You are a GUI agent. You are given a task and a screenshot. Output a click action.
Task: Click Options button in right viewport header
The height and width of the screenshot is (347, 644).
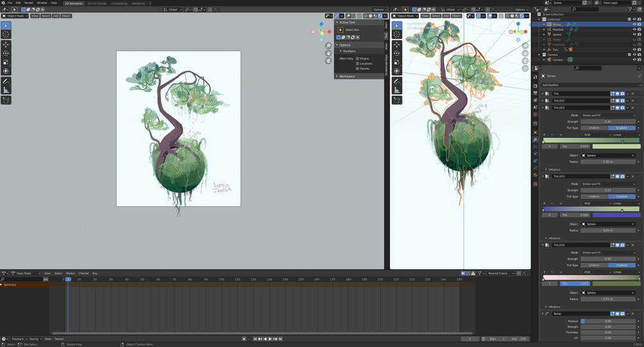point(520,10)
